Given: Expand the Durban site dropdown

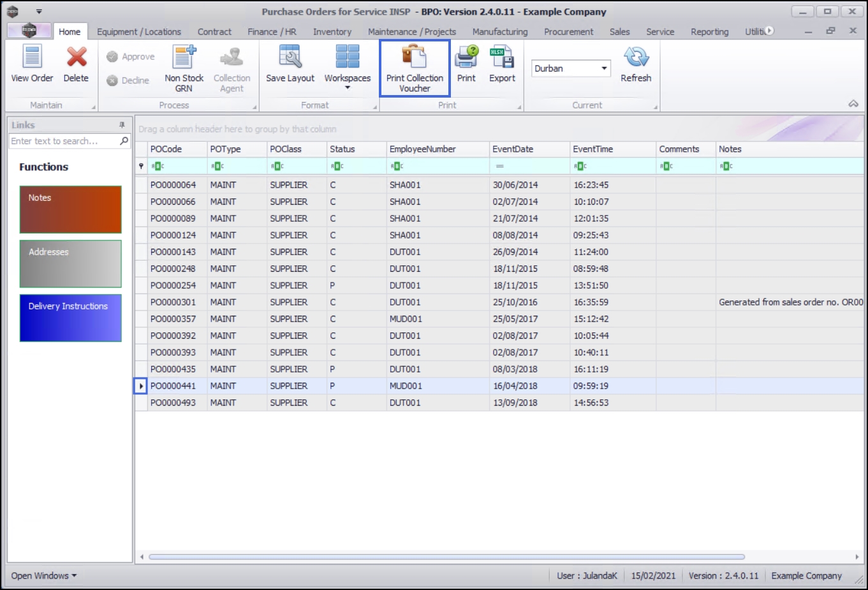Looking at the screenshot, I should [604, 68].
